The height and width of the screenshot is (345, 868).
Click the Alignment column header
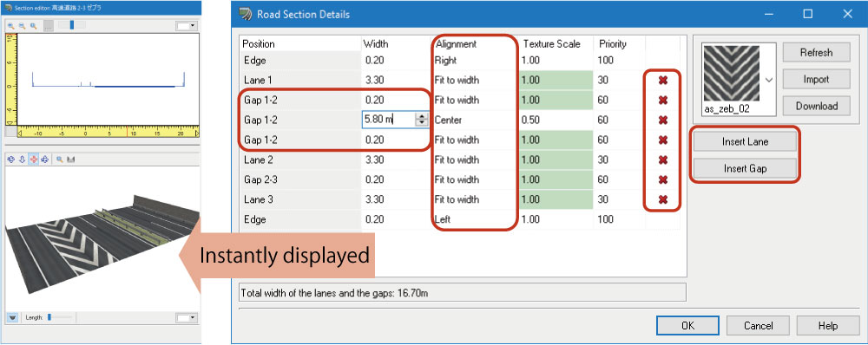pyautogui.click(x=457, y=44)
